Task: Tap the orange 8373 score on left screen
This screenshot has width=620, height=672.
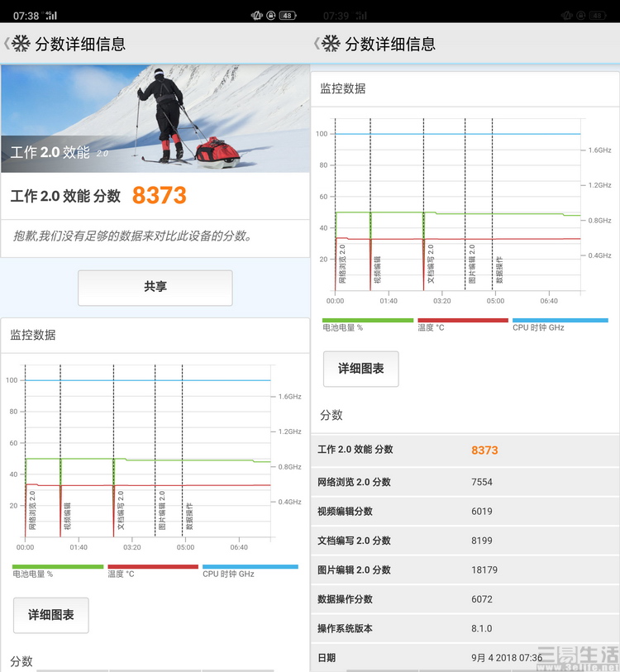Action: coord(159,196)
